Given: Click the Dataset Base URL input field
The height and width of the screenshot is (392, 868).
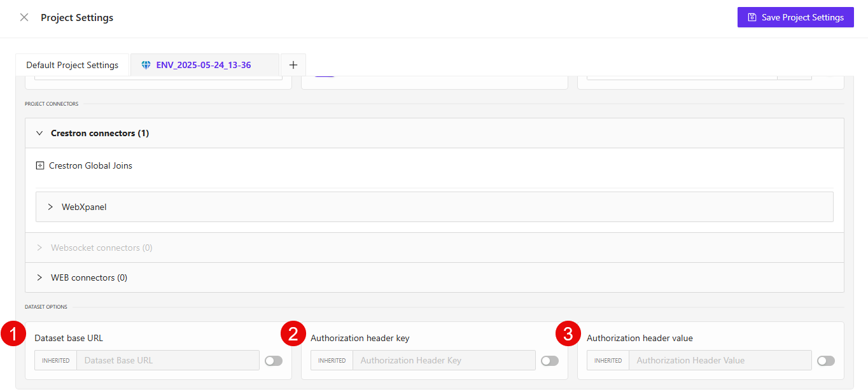Looking at the screenshot, I should (x=168, y=360).
